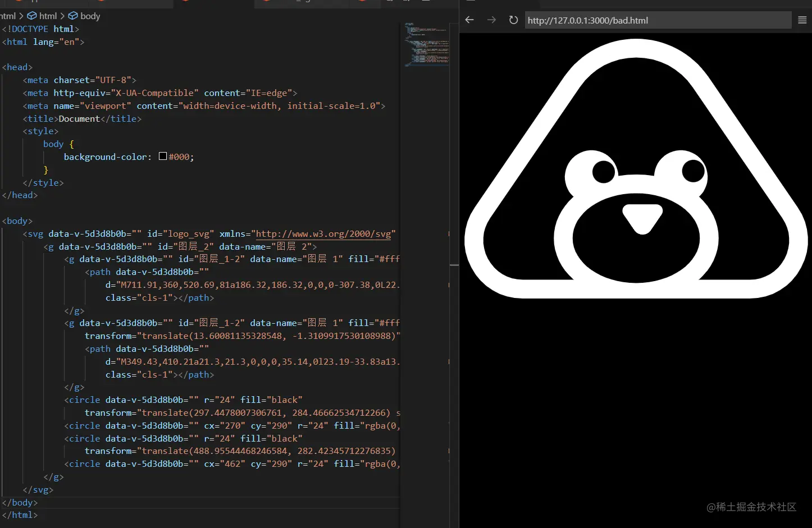Focus the URL field showing 127.0.0.1:3000/bad.html
Screen dimensions: 812x528
658,20
